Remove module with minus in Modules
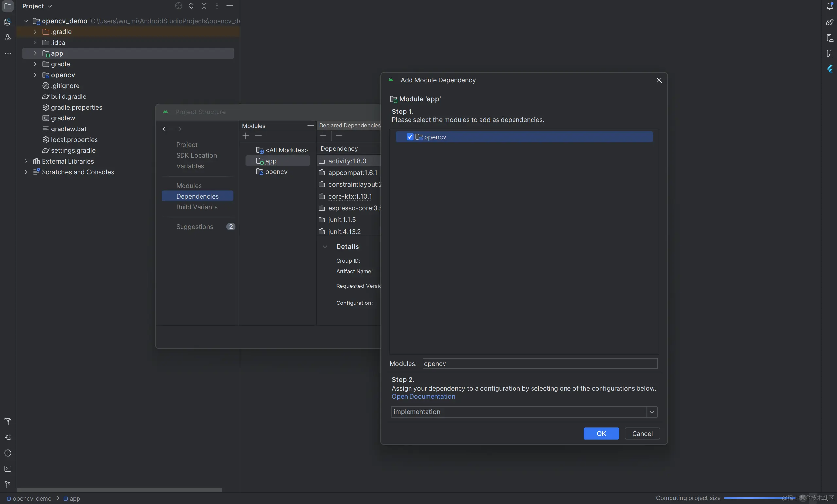 [x=258, y=136]
